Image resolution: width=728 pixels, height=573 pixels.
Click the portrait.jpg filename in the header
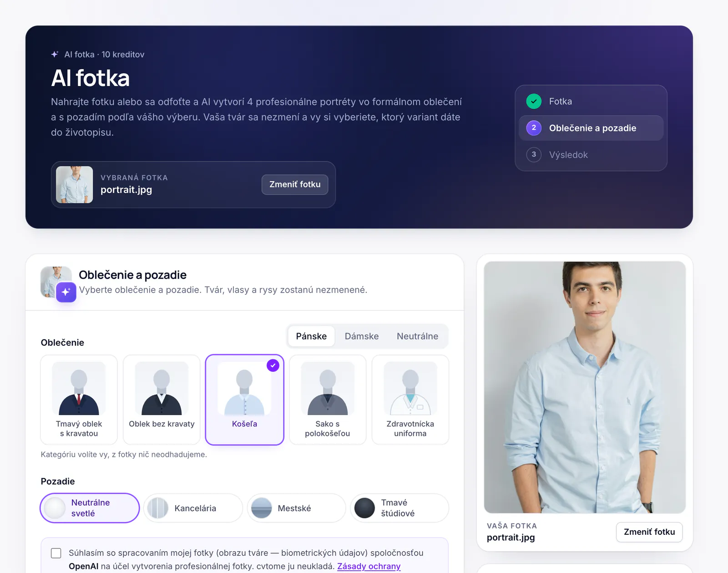pos(126,190)
